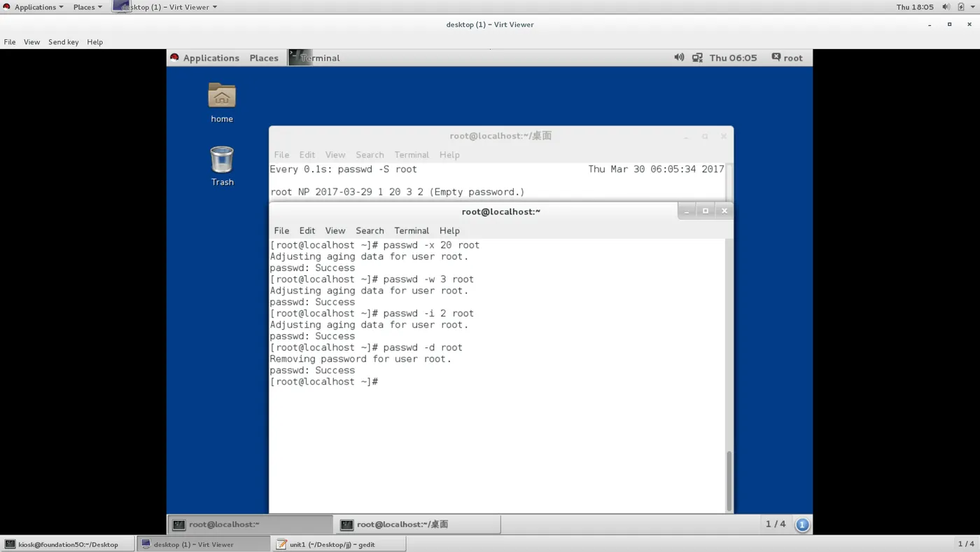Switch to root@localhost:~/桌面 in guest taskbar

(418, 524)
